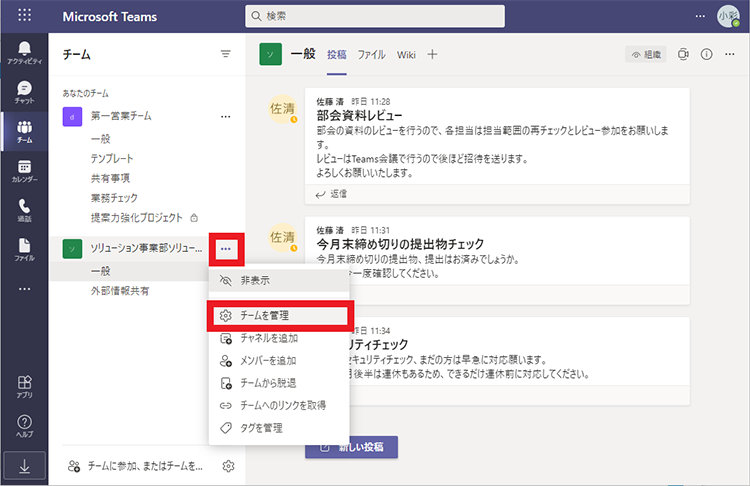
Task: Open the Calendar sidebar icon
Action: click(24, 171)
